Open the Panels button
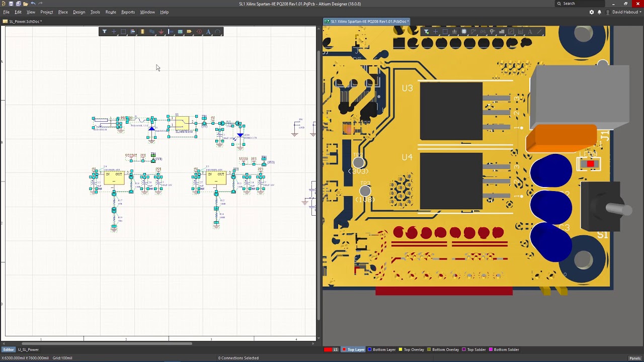The height and width of the screenshot is (362, 644). click(x=635, y=358)
